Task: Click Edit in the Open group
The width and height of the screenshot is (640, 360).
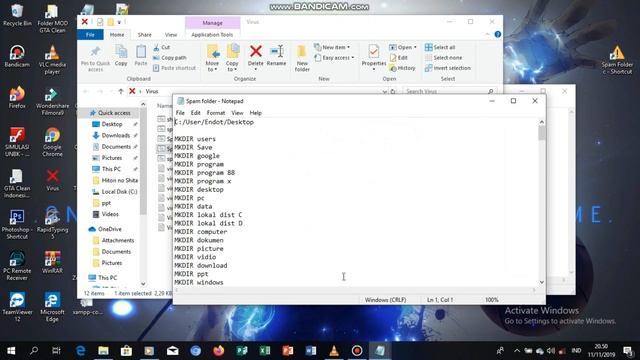Action: 399,58
